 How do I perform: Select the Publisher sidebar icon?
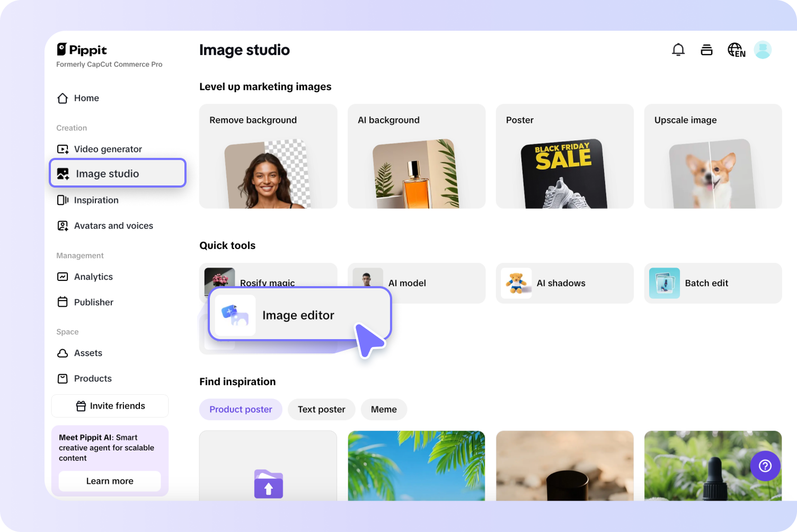coord(63,302)
